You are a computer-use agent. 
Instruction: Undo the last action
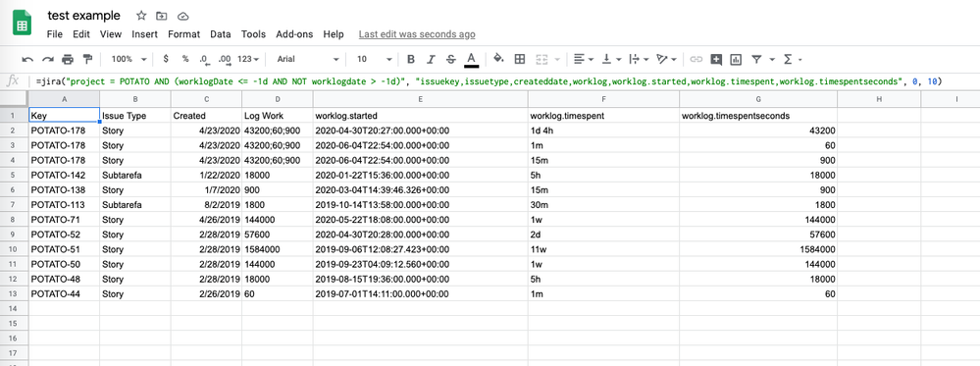click(27, 59)
